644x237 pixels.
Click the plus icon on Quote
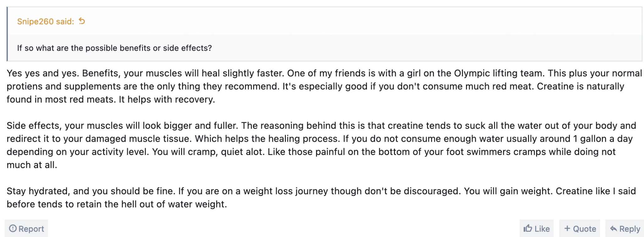pyautogui.click(x=567, y=229)
